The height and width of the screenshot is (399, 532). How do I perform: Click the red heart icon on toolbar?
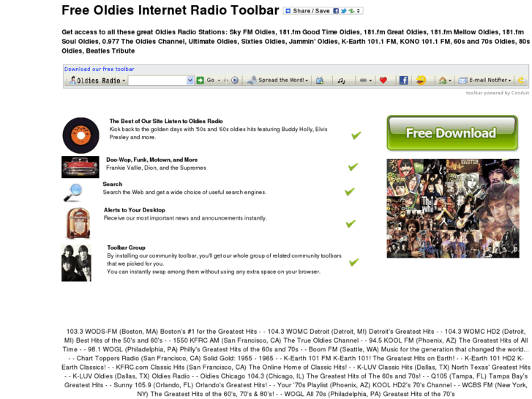[383, 80]
